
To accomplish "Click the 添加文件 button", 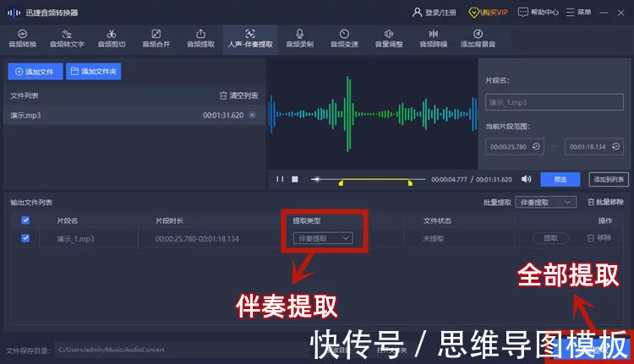I will 36,72.
